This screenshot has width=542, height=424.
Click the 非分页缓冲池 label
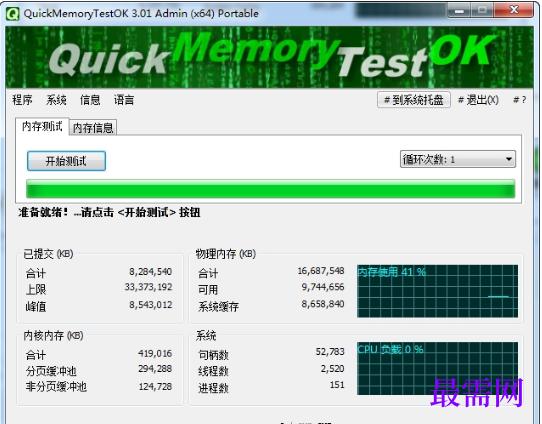pos(56,387)
